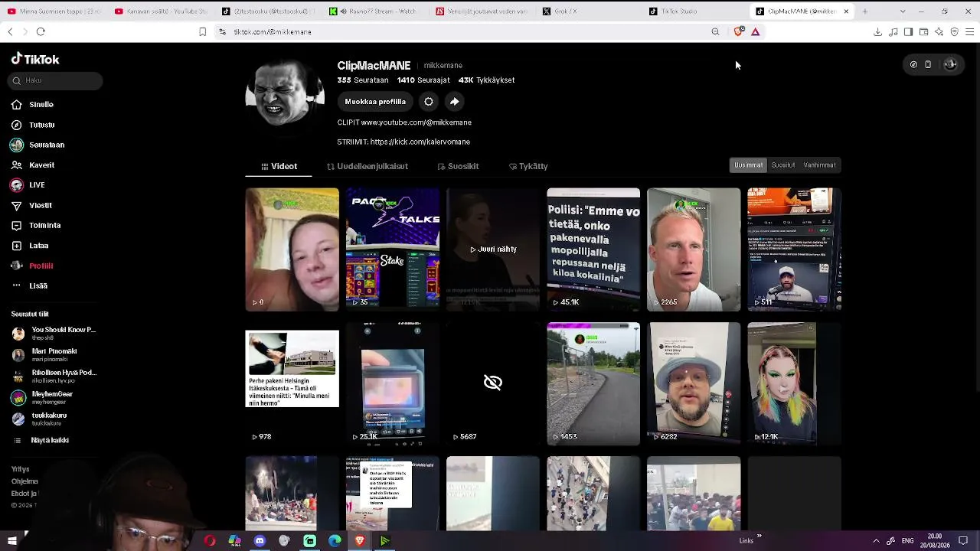The image size is (980, 551).
Task: Click the address bar URL tiktok.com/@mikkemane
Action: click(273, 32)
